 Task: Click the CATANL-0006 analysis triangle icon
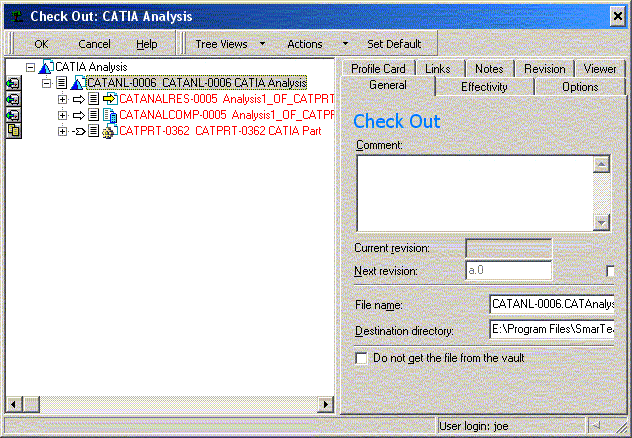point(78,83)
